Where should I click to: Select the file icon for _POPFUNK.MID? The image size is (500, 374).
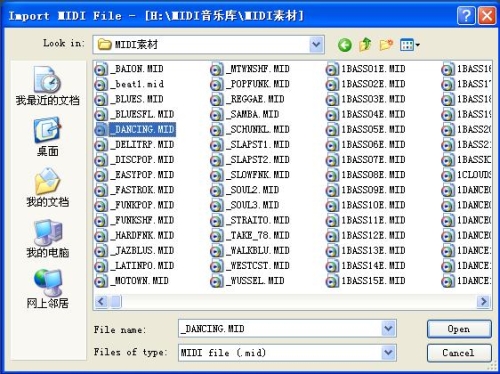(217, 84)
